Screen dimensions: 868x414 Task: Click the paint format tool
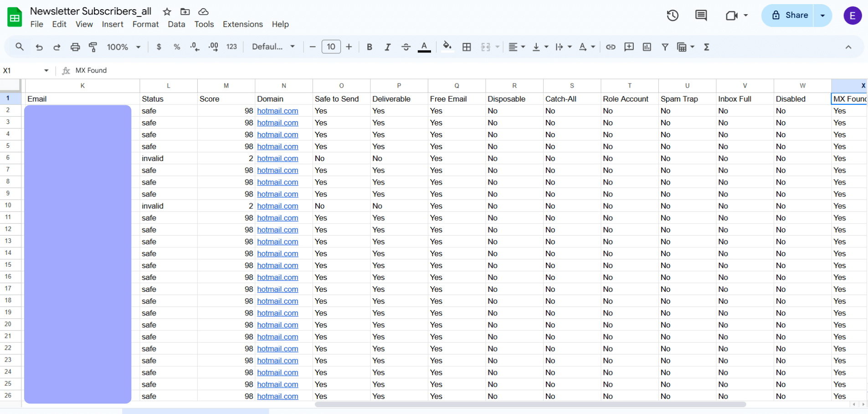pos(93,47)
